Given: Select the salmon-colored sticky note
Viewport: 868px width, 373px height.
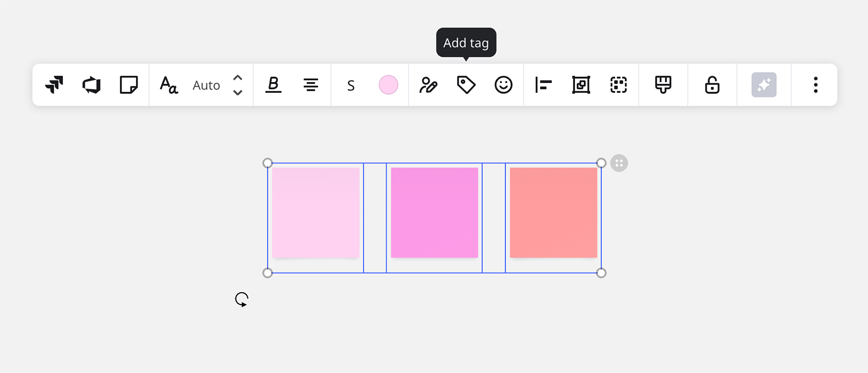Looking at the screenshot, I should 553,212.
